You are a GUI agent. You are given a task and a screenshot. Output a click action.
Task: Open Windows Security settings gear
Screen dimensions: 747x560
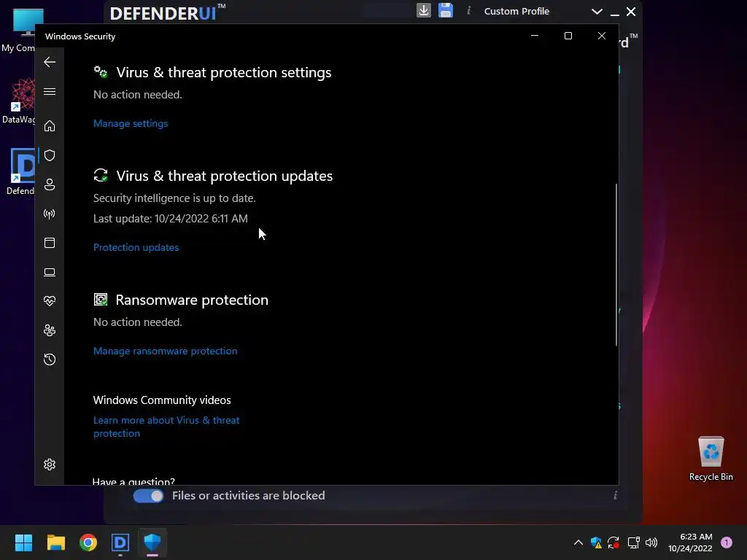[50, 464]
